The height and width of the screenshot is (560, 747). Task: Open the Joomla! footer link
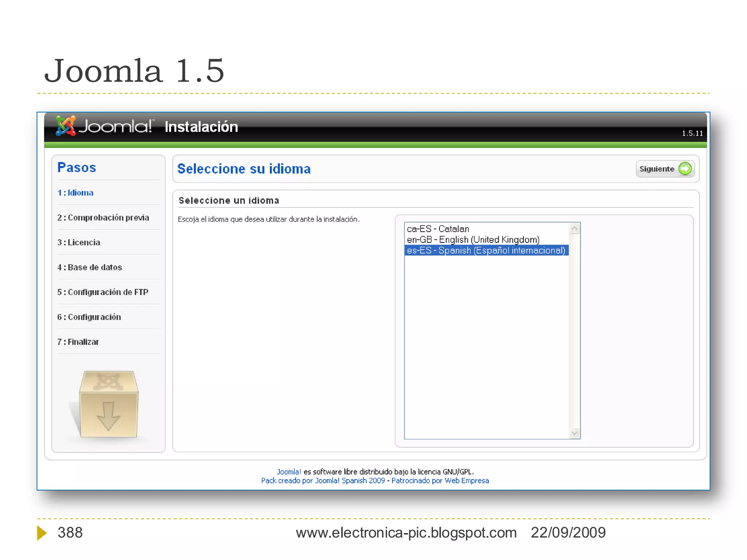click(x=289, y=472)
